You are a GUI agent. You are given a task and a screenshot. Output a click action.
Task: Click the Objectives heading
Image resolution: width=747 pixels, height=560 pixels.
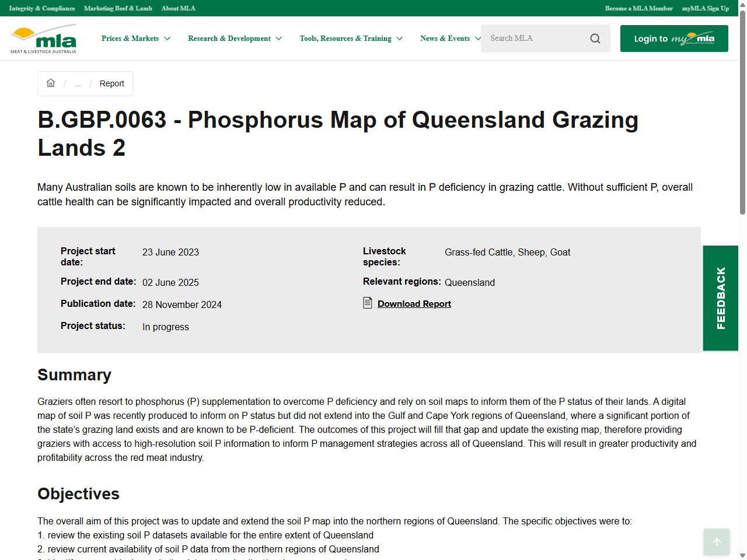click(x=79, y=494)
